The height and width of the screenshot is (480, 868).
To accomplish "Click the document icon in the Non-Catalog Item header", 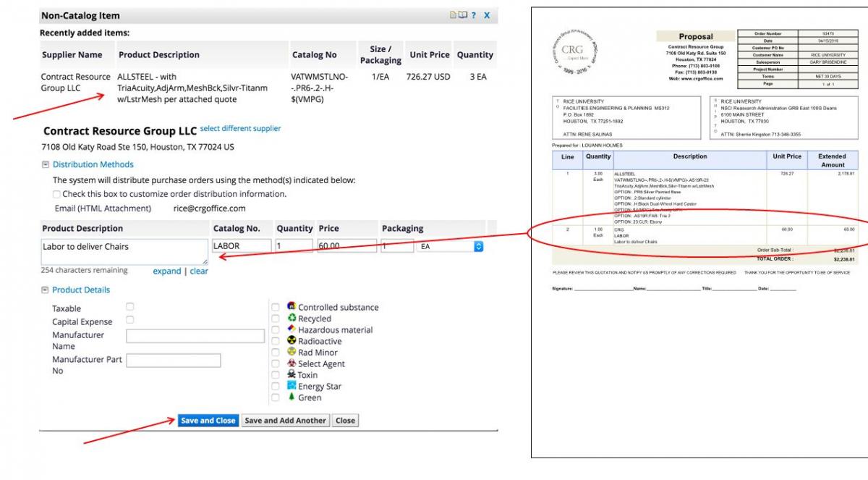I will point(452,15).
